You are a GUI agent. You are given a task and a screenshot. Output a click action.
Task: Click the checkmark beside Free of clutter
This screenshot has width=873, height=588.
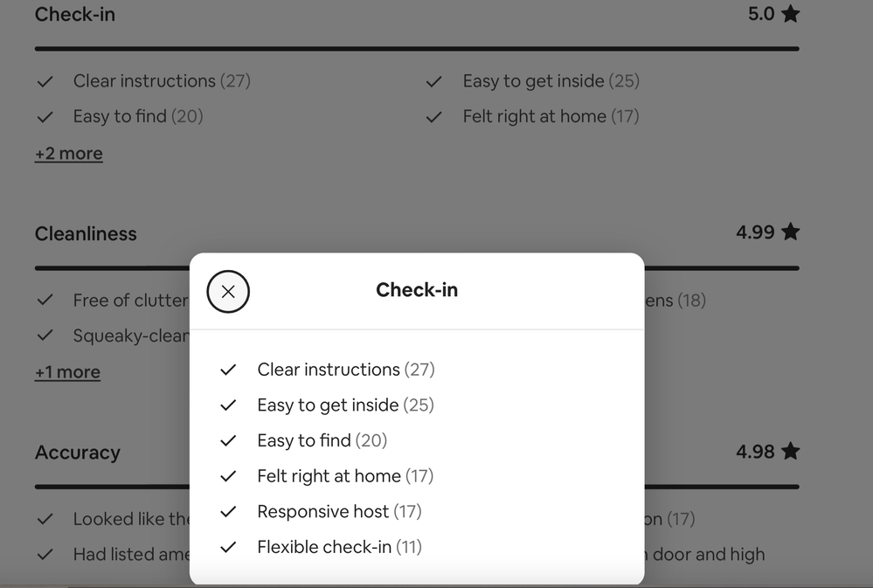[x=45, y=300]
